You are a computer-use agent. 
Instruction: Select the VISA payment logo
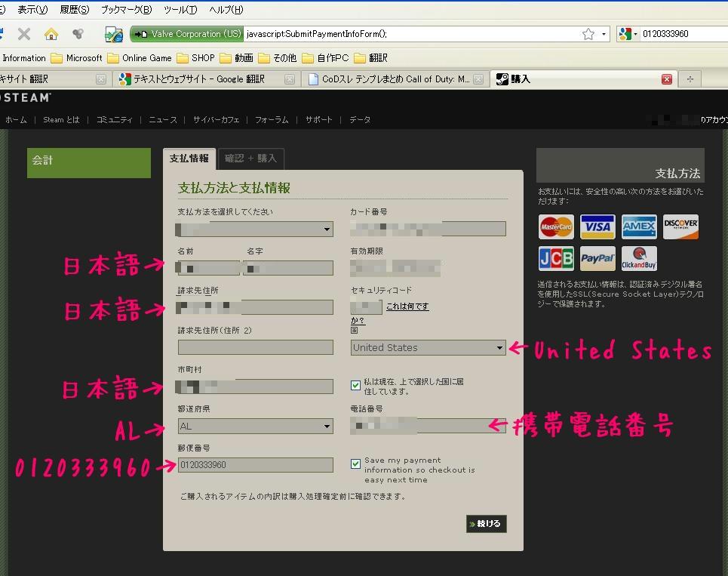tap(597, 226)
